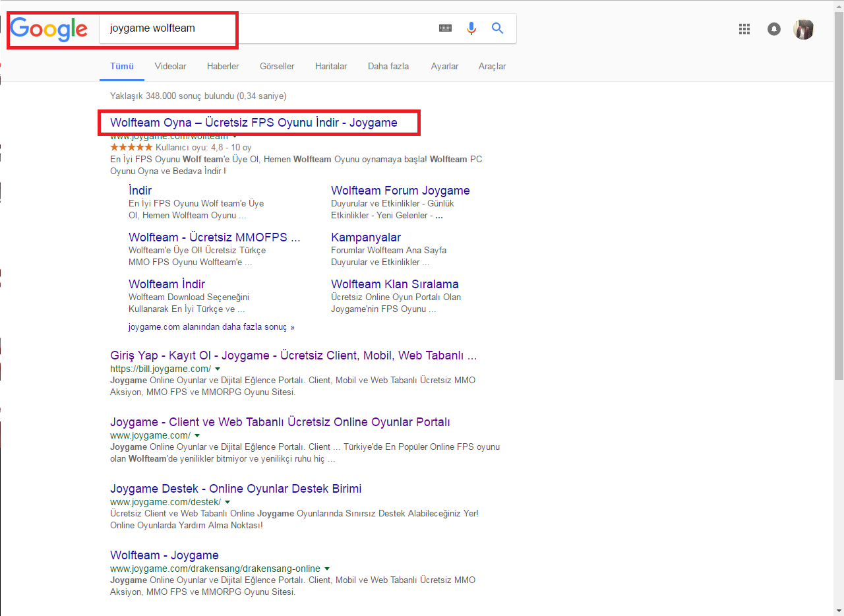
Task: Click the Google logo
Action: click(49, 29)
